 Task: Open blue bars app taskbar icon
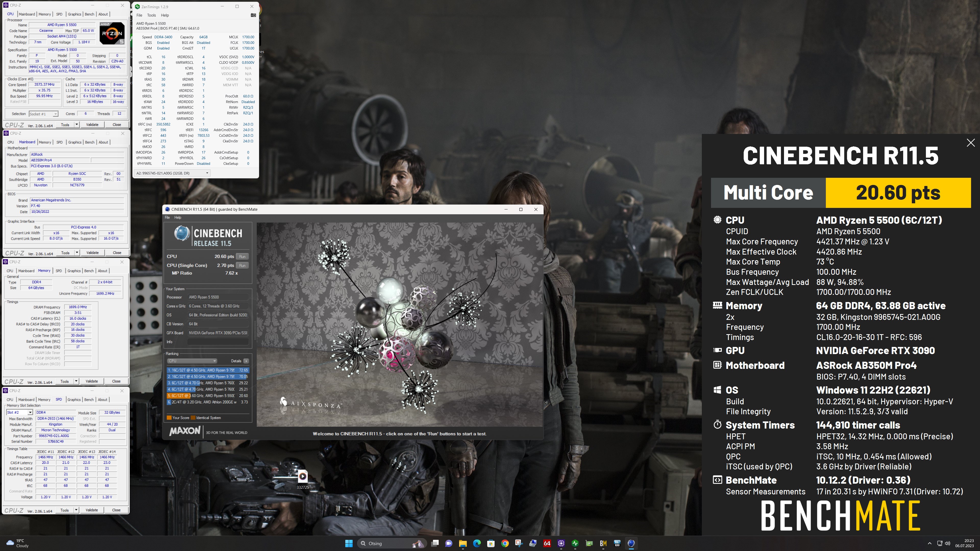point(617,543)
